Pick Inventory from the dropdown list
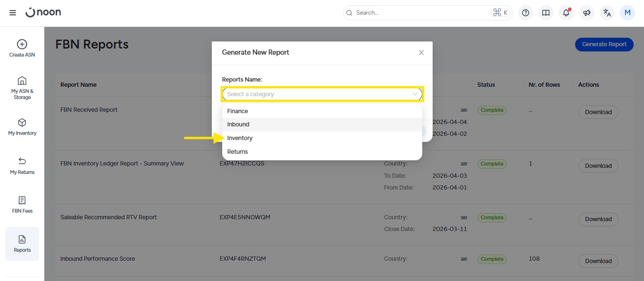Image resolution: width=644 pixels, height=281 pixels. 240,138
